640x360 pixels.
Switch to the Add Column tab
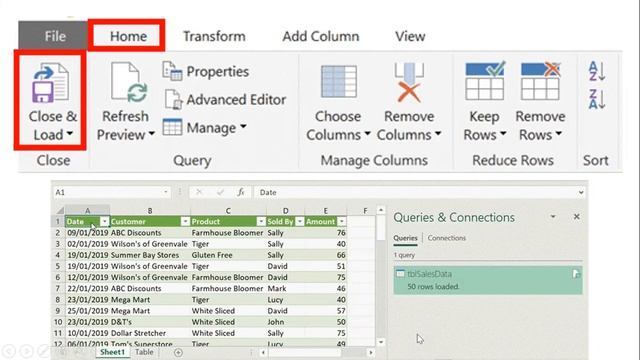click(321, 36)
